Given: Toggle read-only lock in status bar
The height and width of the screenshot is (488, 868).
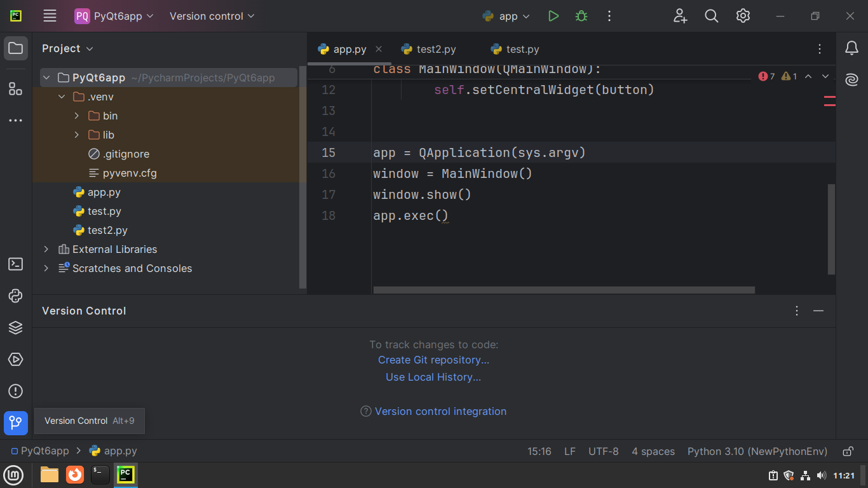Looking at the screenshot, I should [848, 451].
